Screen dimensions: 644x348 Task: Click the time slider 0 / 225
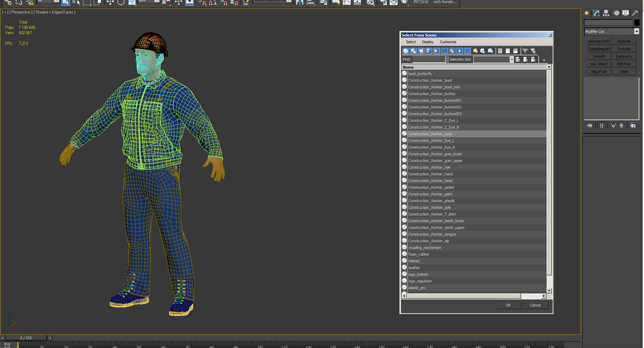click(26, 338)
